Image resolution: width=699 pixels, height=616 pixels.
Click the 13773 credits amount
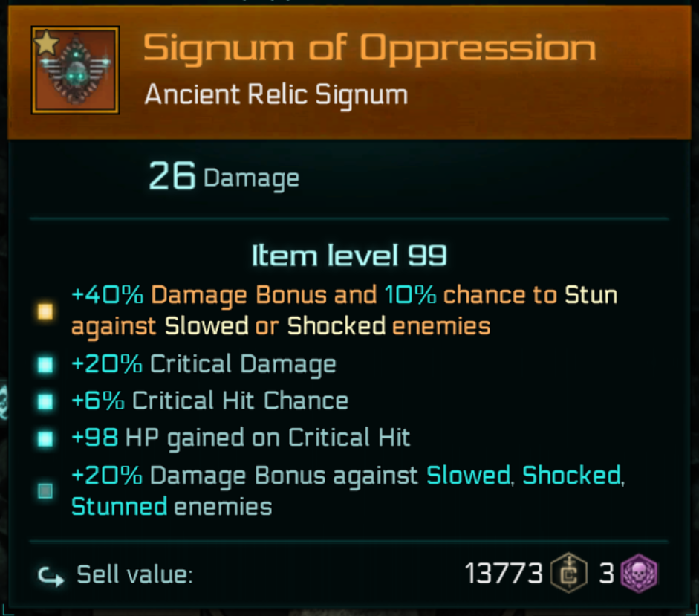tap(504, 574)
